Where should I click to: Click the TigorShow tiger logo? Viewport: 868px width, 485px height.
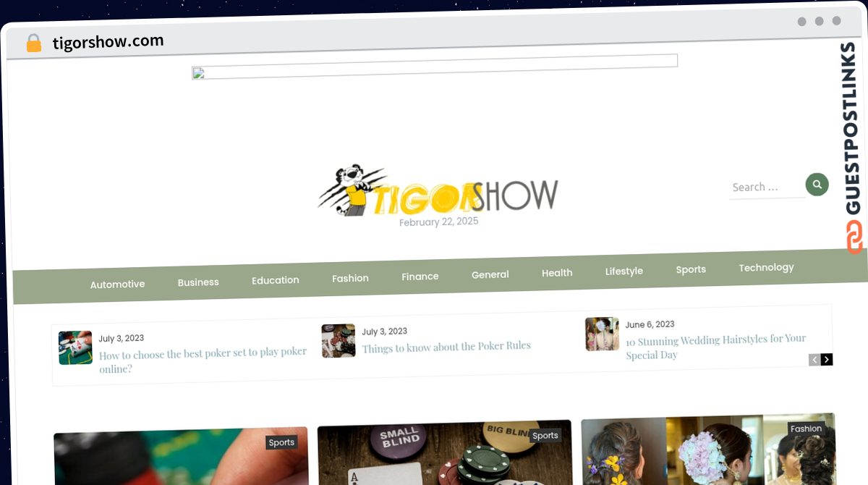point(438,191)
